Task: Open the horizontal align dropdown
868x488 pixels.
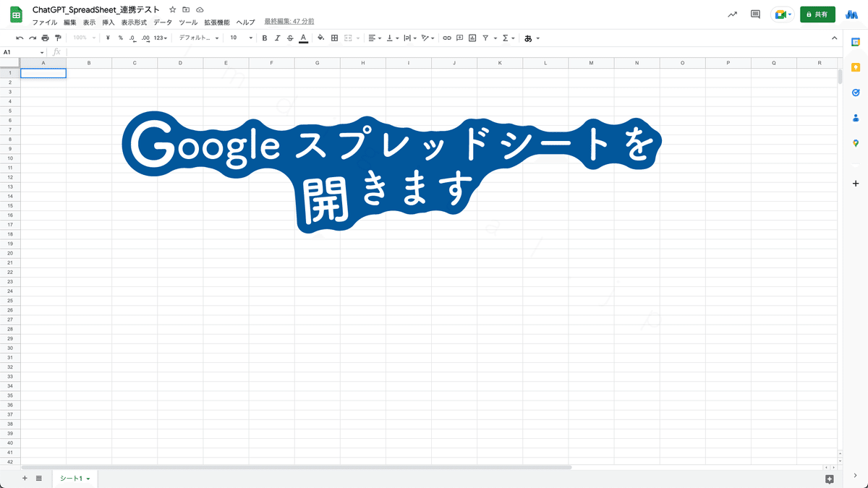Action: [375, 38]
